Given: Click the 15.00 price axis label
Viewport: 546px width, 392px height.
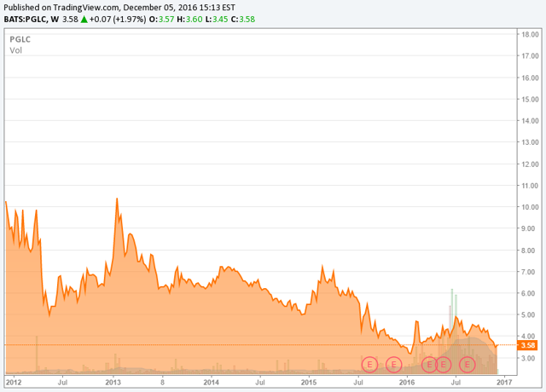Looking at the screenshot, I should pos(530,99).
